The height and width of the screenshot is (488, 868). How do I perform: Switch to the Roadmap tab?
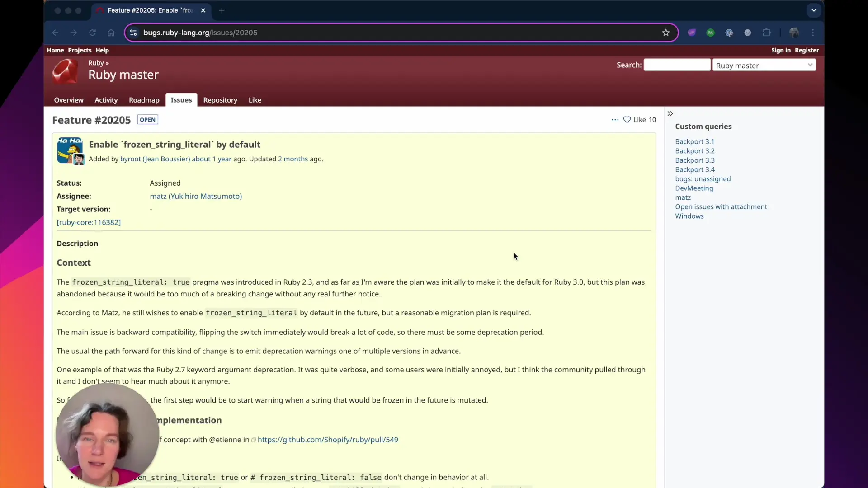pos(144,100)
